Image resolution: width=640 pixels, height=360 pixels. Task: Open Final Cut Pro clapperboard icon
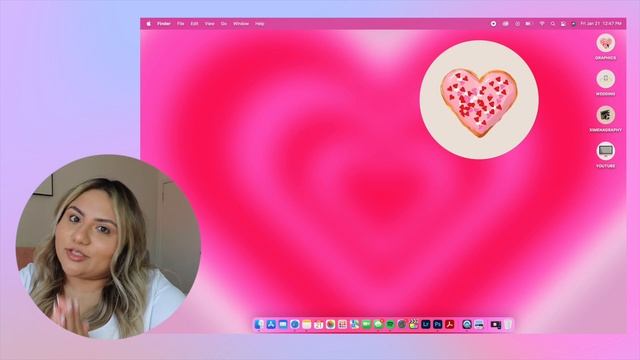(x=413, y=324)
